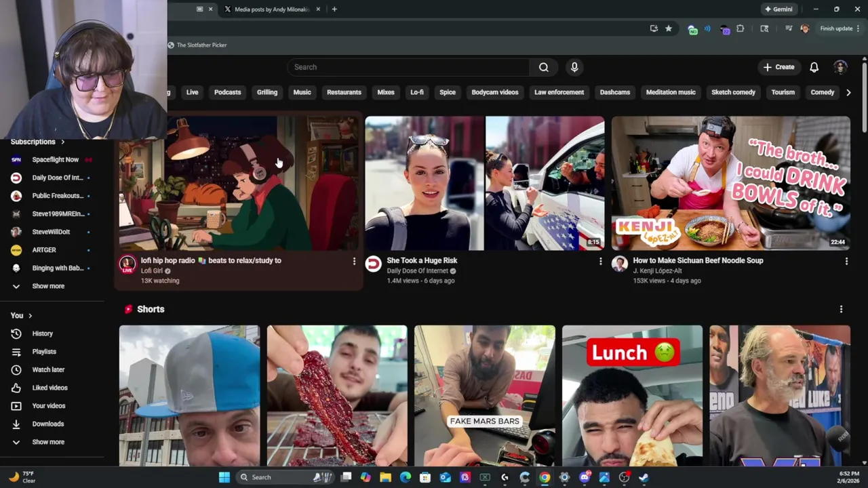
Task: Click the Create button
Action: [x=778, y=67]
